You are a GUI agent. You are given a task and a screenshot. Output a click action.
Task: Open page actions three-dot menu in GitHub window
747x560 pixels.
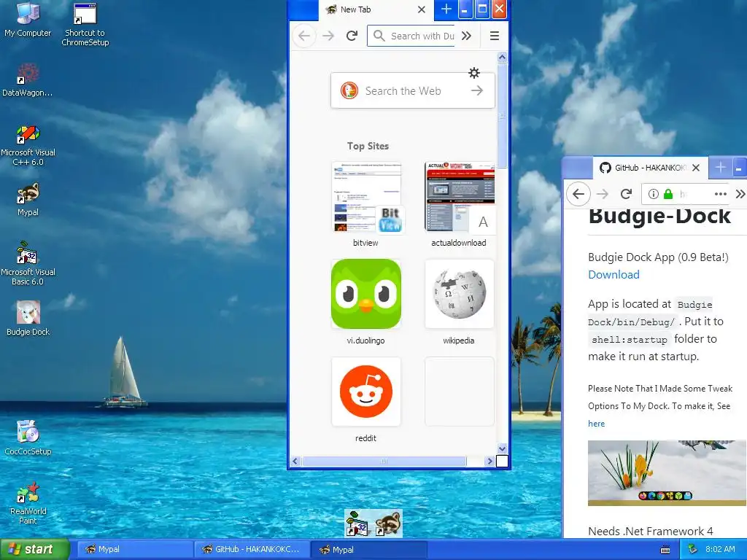tap(721, 194)
